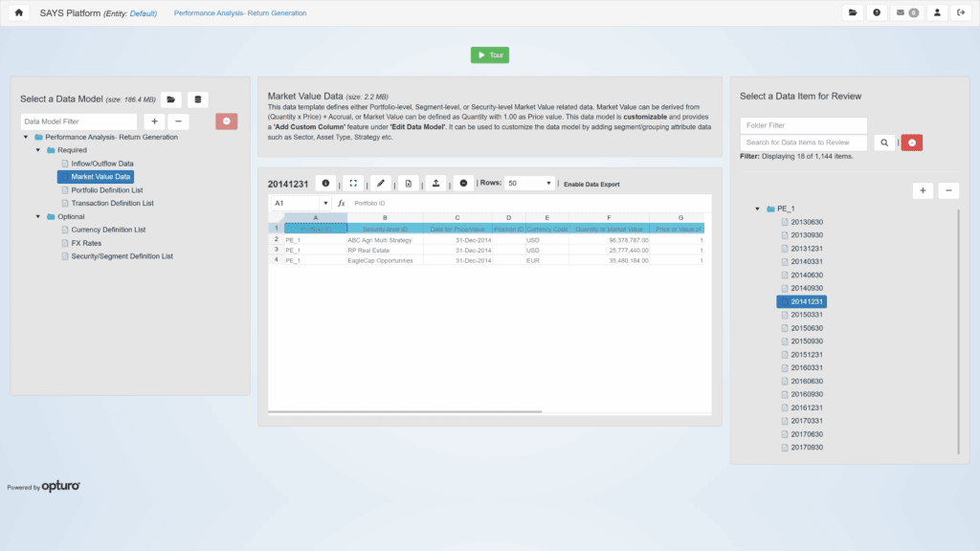Open the Rows count dropdown

529,183
